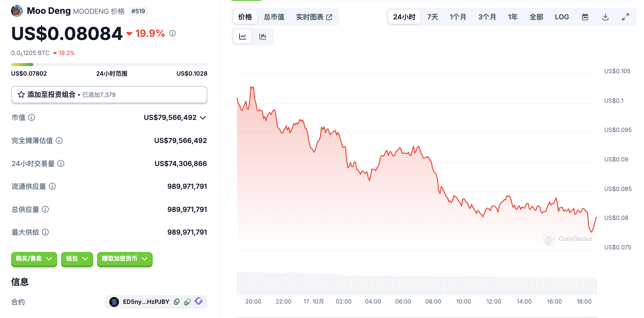644x318 pixels.
Task: Click the info icon beside 19.9% change
Action: coord(172,33)
